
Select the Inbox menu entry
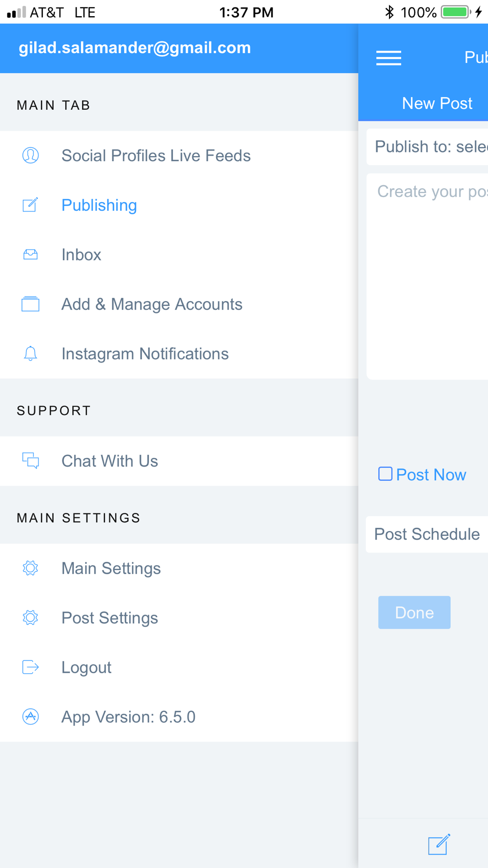(x=81, y=255)
